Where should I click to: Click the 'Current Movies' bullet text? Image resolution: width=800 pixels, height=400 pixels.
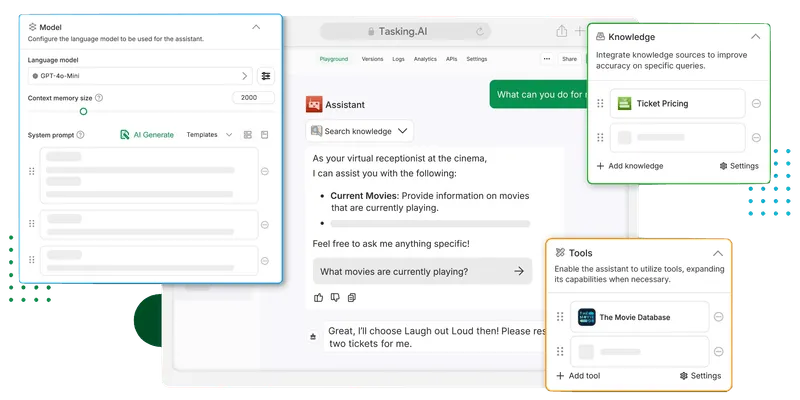430,202
